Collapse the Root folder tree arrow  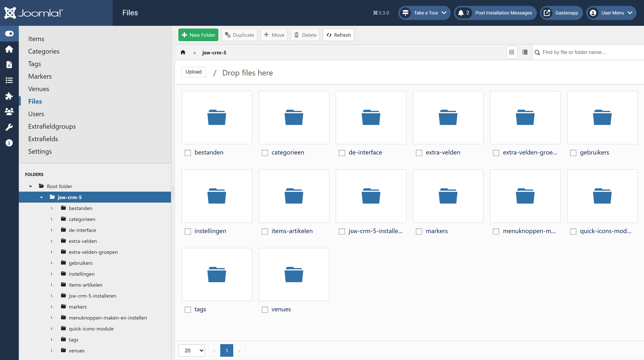pyautogui.click(x=31, y=186)
